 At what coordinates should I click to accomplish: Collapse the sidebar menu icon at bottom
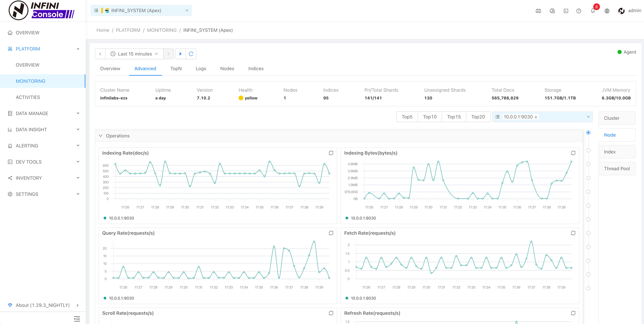77,319
